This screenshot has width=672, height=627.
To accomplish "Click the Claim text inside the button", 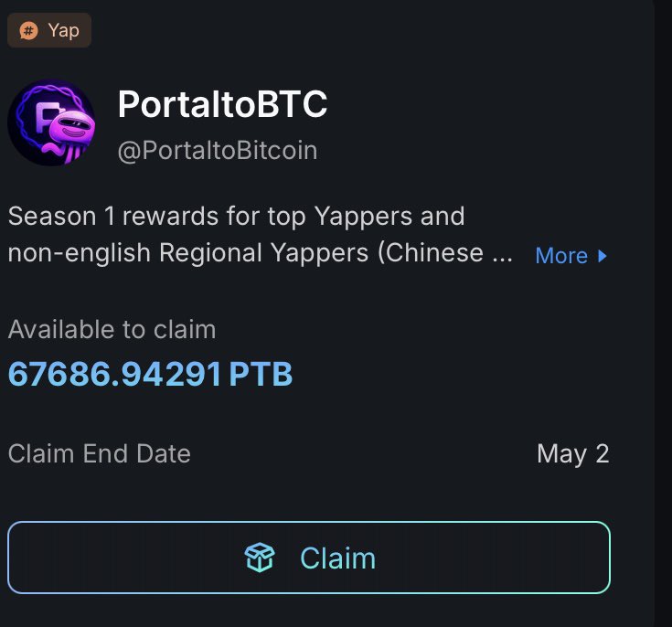I will 337,558.
